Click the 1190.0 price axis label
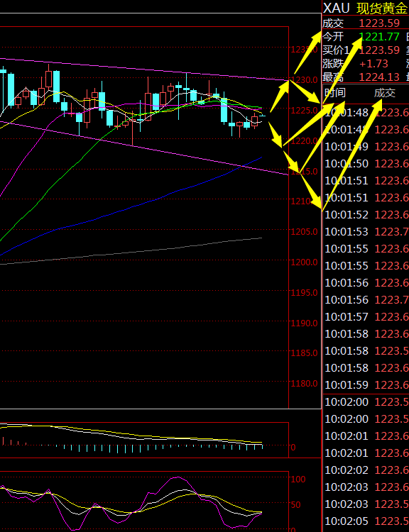 [304, 323]
